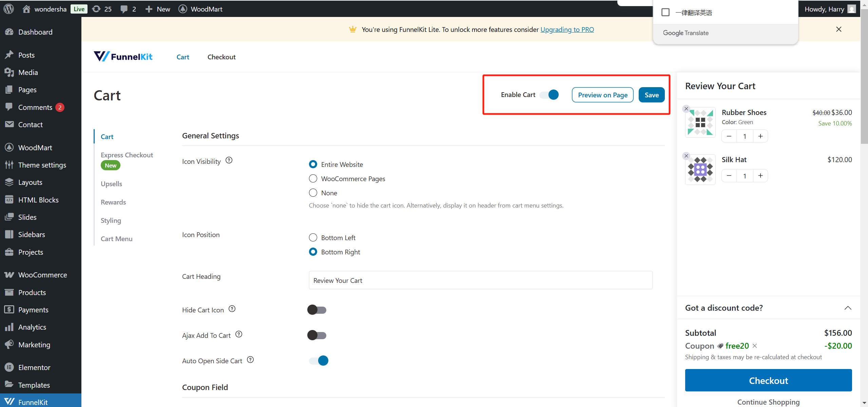Viewport: 868px width, 407px height.
Task: Click the Hide Cart Icon help icon
Action: [x=232, y=309]
